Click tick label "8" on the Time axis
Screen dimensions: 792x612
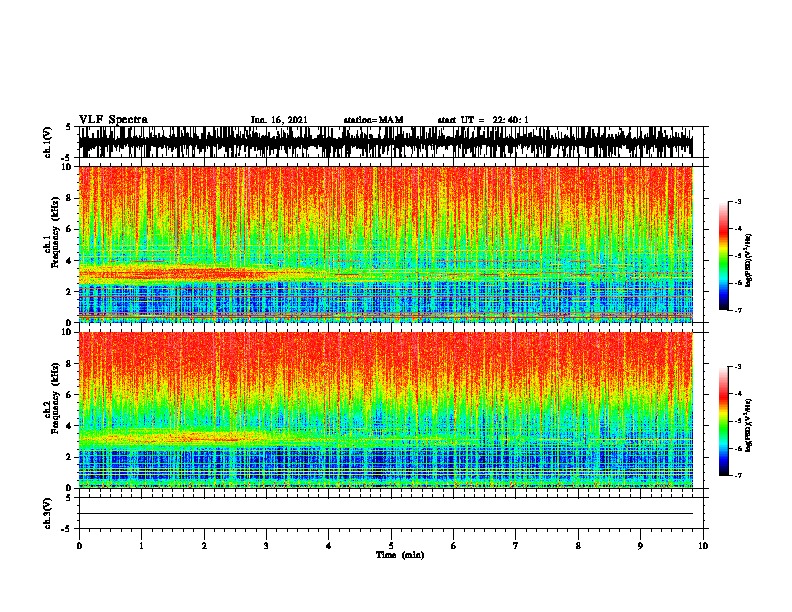[x=578, y=546]
